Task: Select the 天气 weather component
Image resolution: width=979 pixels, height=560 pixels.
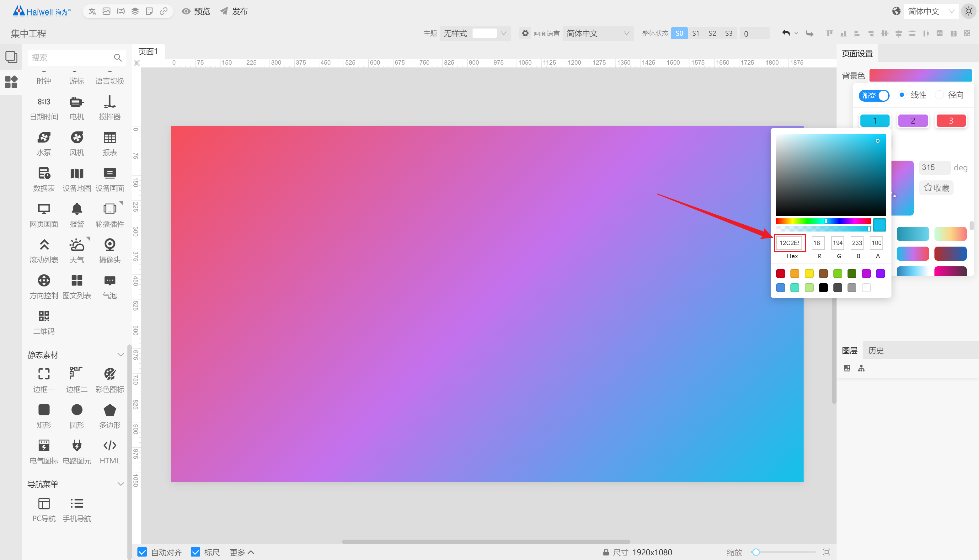Action: [77, 251]
